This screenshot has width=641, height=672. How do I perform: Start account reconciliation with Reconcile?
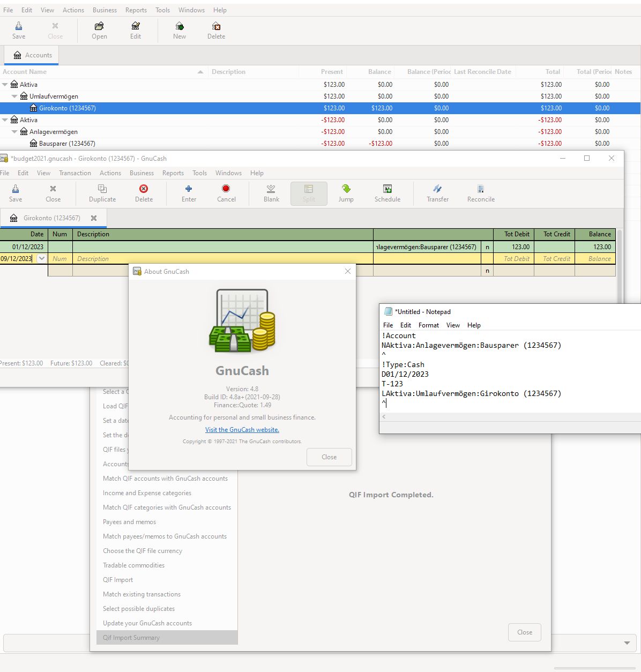pos(481,193)
